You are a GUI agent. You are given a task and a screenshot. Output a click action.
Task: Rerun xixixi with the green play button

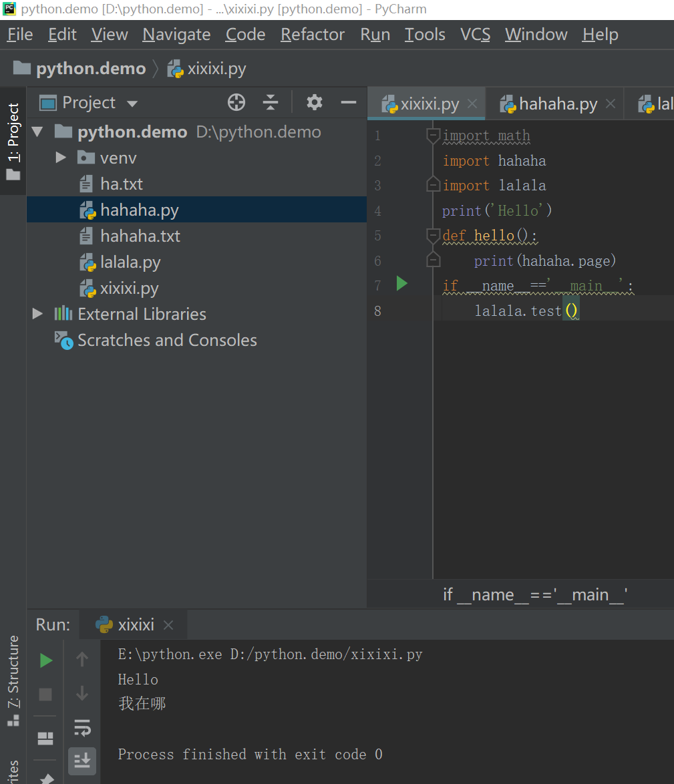tap(45, 660)
